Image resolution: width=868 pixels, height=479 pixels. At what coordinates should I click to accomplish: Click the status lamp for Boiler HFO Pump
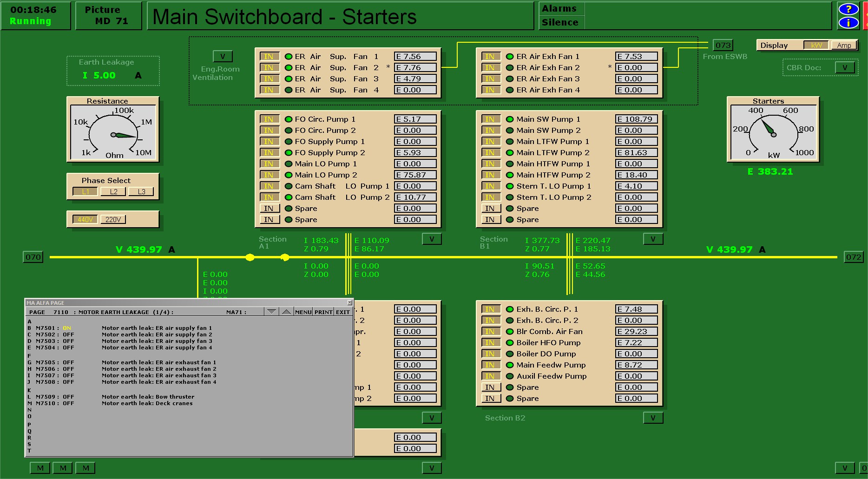click(510, 343)
